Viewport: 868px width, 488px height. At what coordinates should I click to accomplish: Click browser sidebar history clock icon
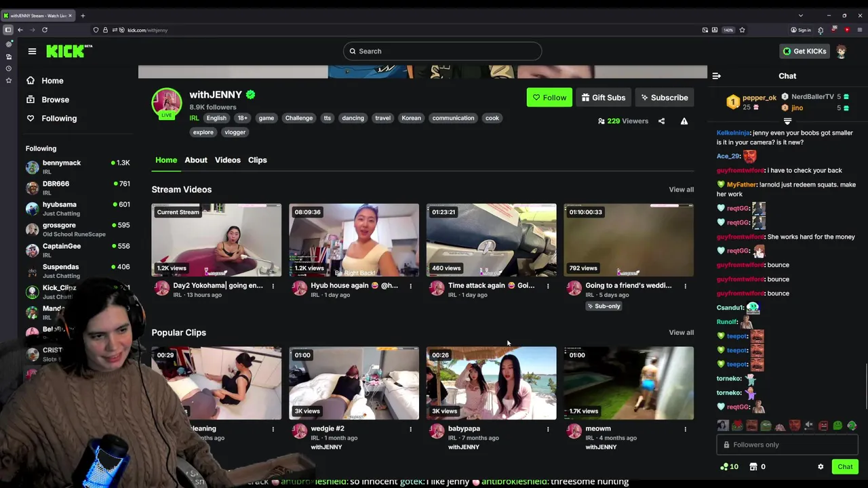8,68
